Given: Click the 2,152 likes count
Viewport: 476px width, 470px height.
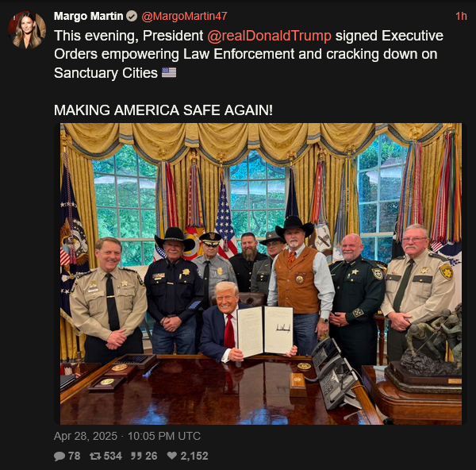Looking at the screenshot, I should click(x=194, y=456).
